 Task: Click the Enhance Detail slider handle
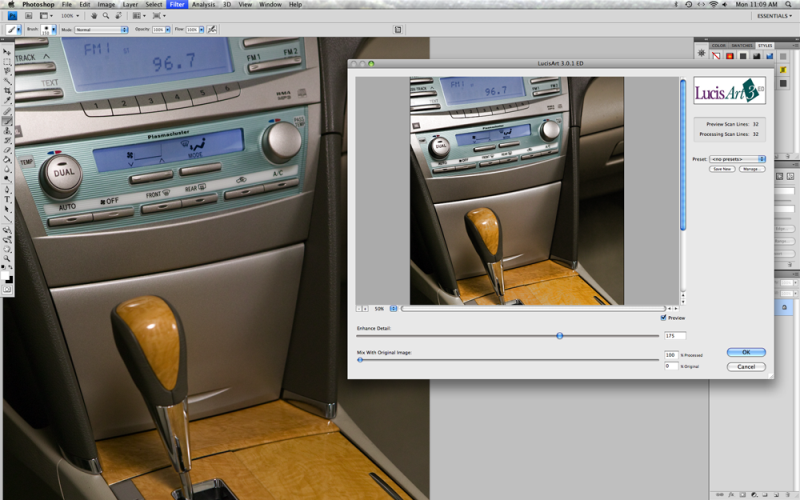click(x=560, y=335)
